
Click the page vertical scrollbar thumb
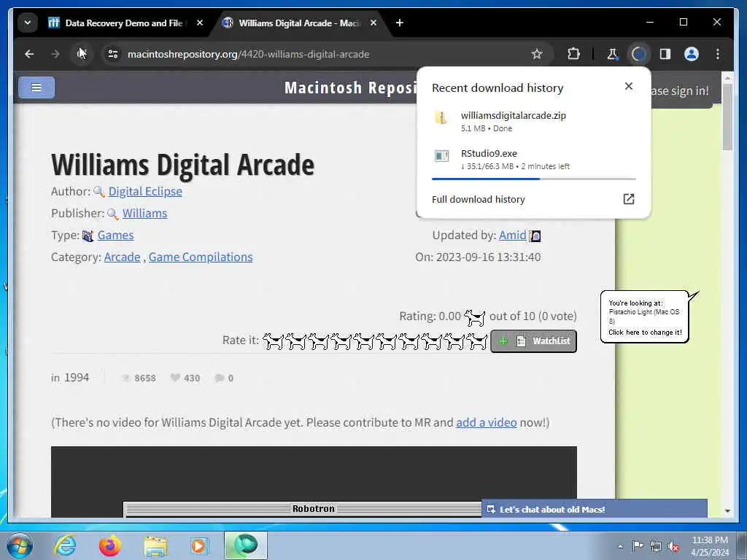[x=727, y=117]
